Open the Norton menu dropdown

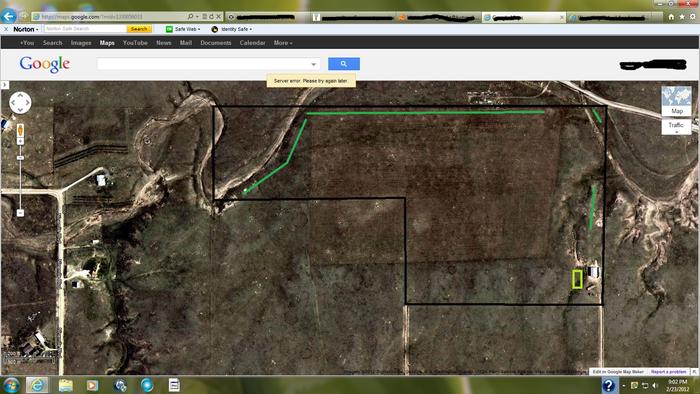(x=25, y=29)
